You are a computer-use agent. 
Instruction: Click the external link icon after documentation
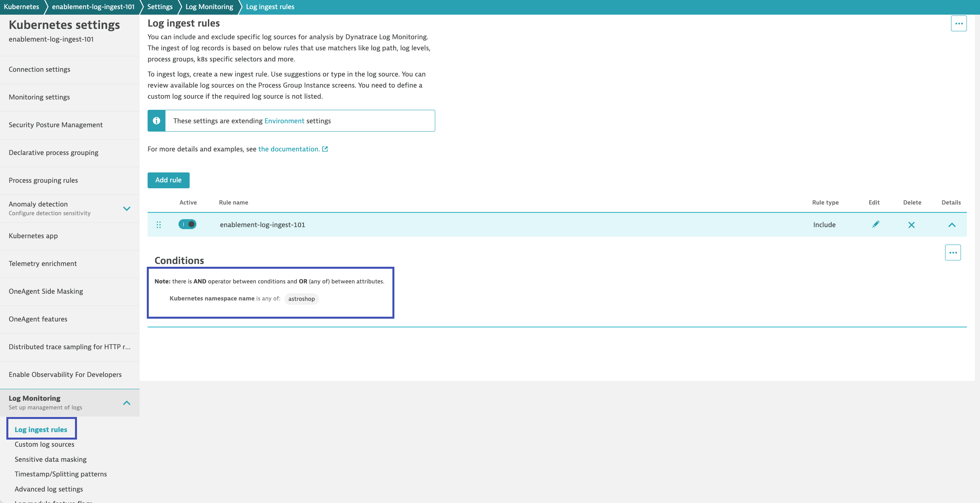pos(325,149)
